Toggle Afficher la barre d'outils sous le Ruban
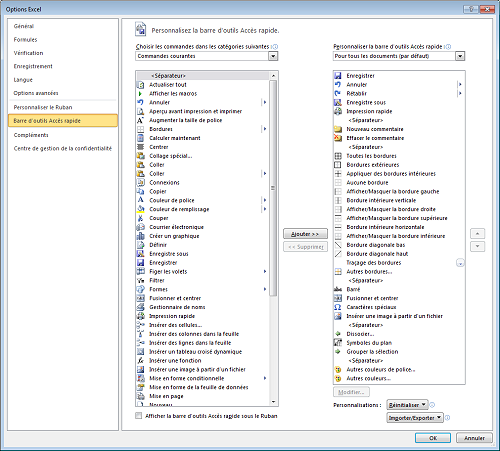This screenshot has height=451, width=500. (x=139, y=416)
